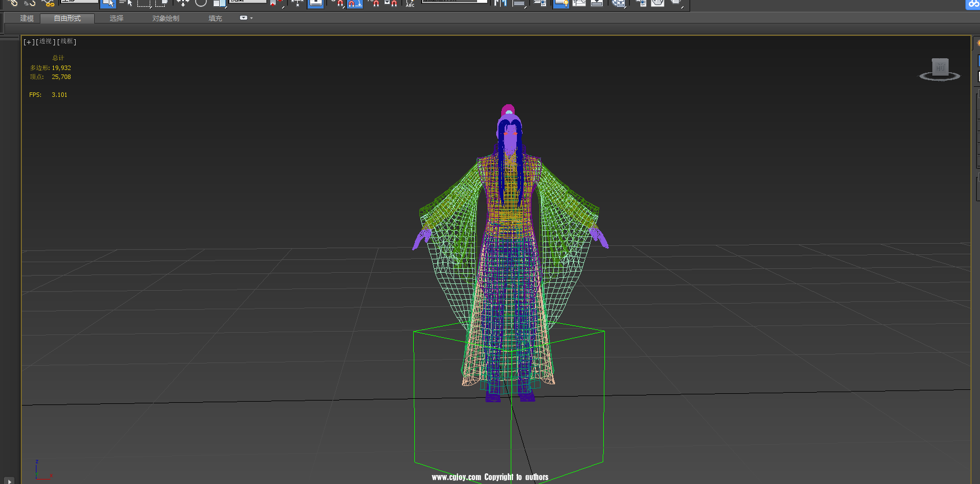
Task: Choose the Select and Move tool
Action: 183,3
